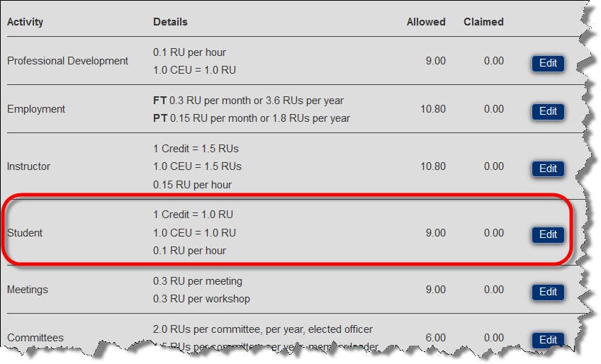Screen dimensions: 601x364
Task: Select the Professional Development activity name
Action: pyautogui.click(x=67, y=61)
